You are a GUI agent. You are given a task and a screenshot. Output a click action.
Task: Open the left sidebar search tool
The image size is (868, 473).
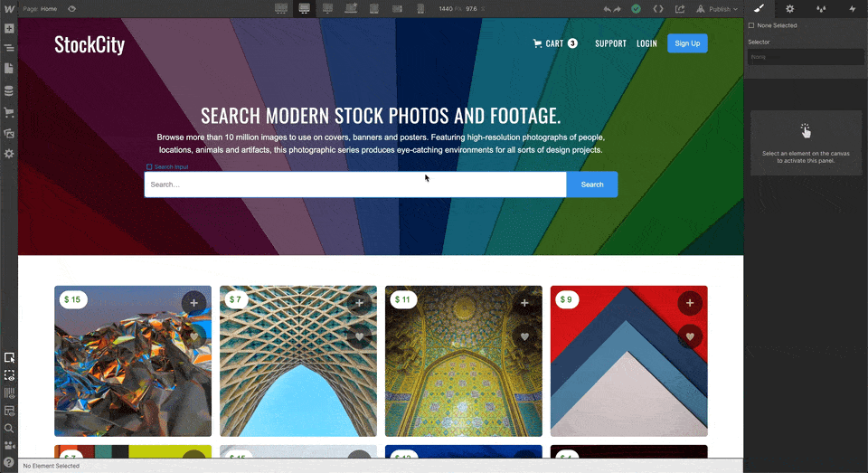click(9, 428)
